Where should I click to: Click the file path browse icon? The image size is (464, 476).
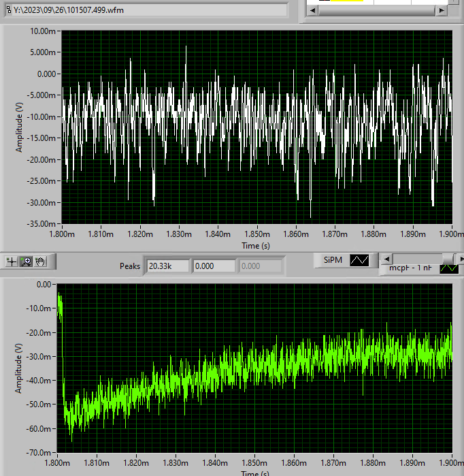pos(9,10)
